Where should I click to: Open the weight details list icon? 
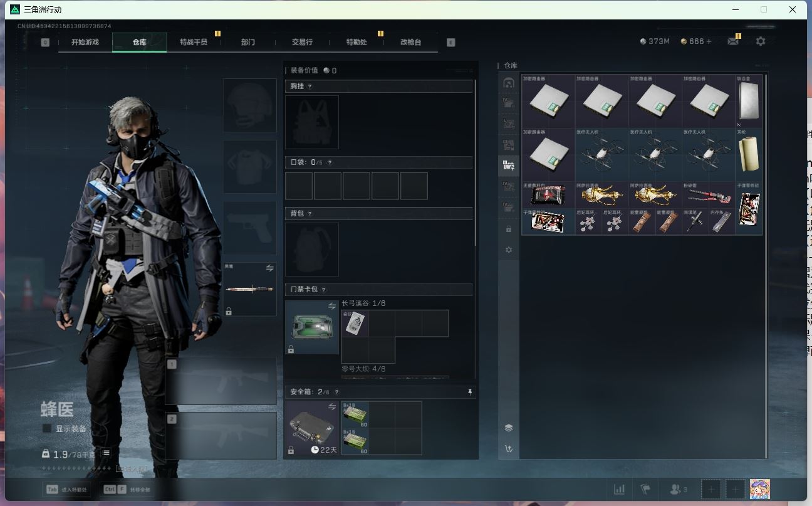(x=106, y=453)
